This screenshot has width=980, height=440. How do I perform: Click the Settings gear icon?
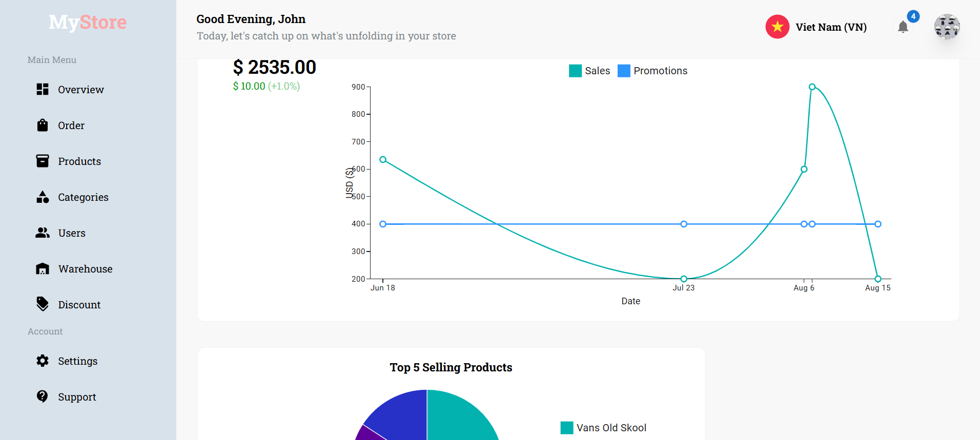point(43,361)
